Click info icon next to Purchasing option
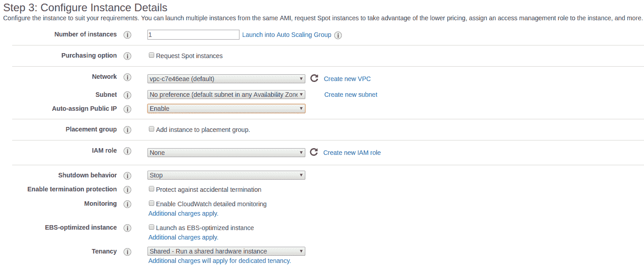 tap(128, 56)
